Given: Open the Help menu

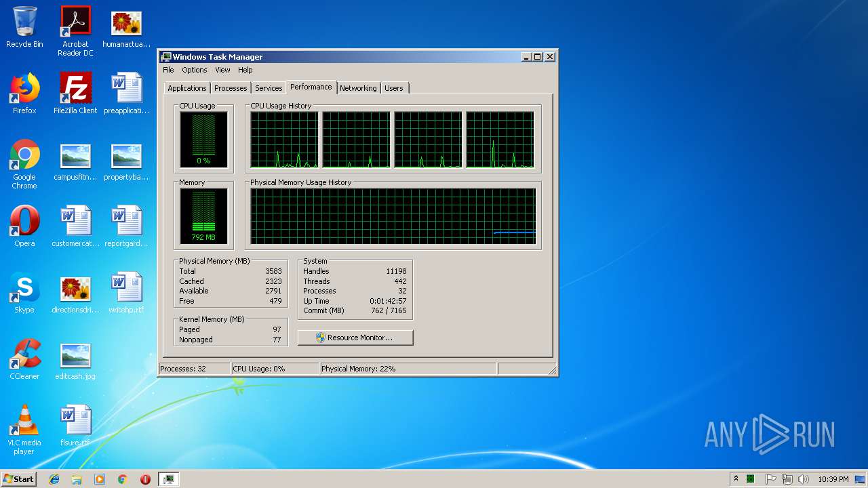Looking at the screenshot, I should (x=245, y=70).
